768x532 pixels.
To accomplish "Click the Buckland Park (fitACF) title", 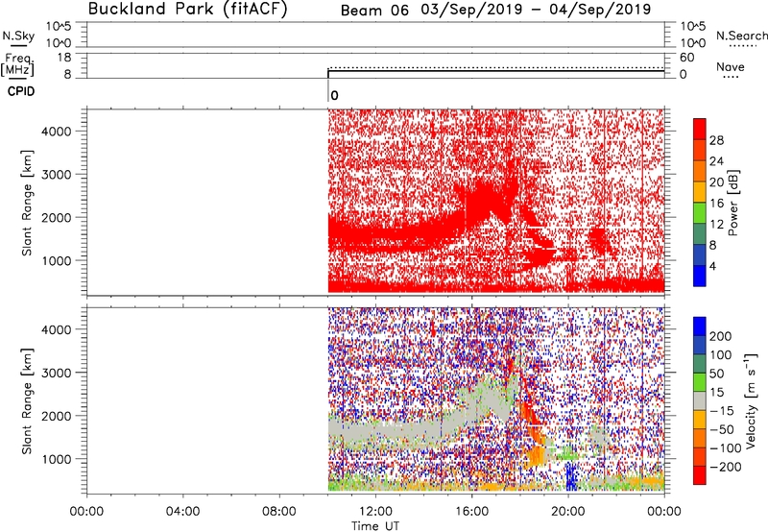I will (x=187, y=9).
